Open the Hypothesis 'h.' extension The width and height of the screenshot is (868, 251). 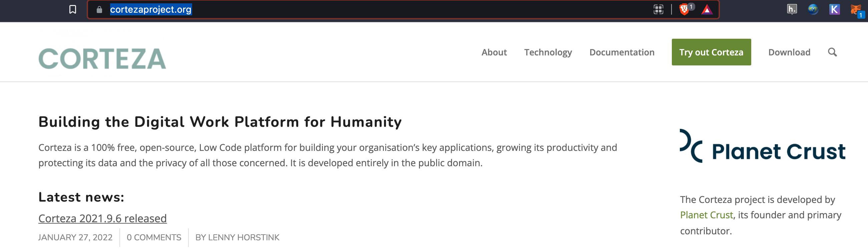(x=792, y=9)
